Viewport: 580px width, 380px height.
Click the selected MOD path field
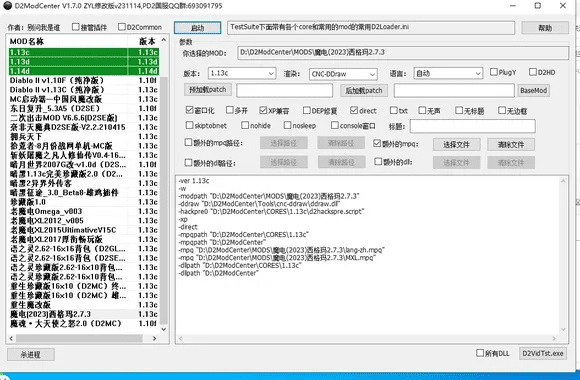pos(403,53)
